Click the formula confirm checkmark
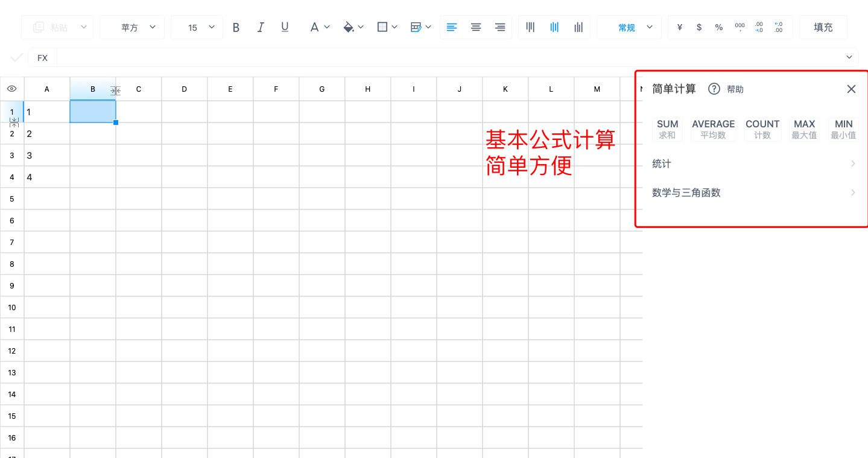Viewport: 868px width, 458px height. 17,58
